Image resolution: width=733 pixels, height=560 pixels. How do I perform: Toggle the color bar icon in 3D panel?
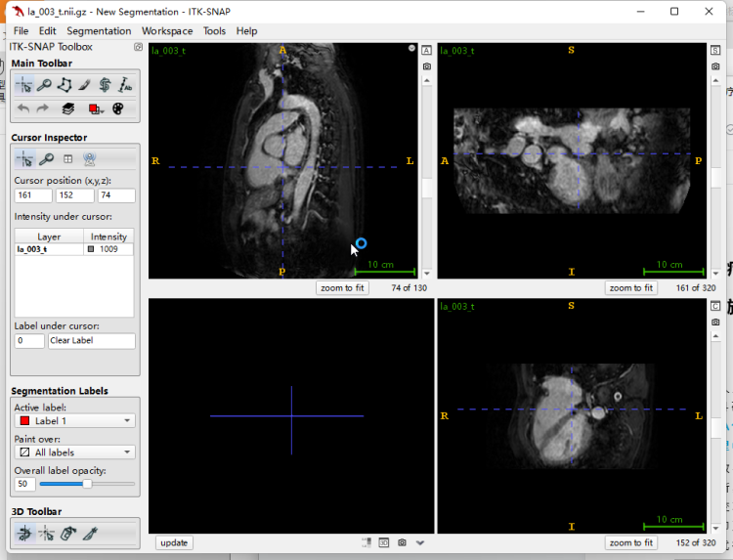pyautogui.click(x=366, y=542)
